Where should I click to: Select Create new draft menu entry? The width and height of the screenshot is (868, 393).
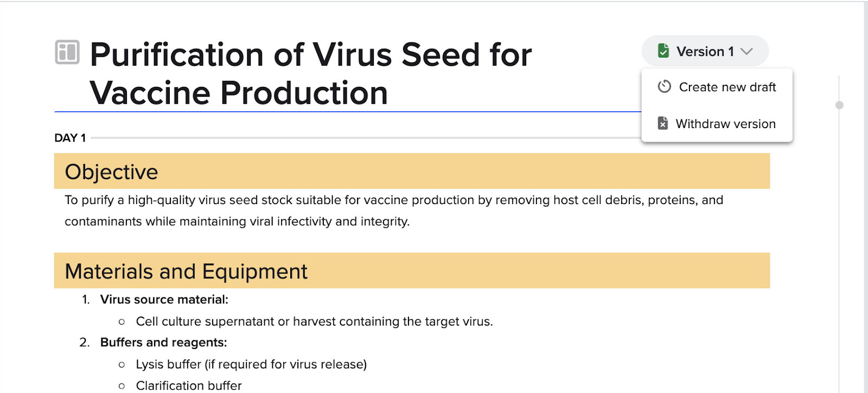(x=717, y=87)
